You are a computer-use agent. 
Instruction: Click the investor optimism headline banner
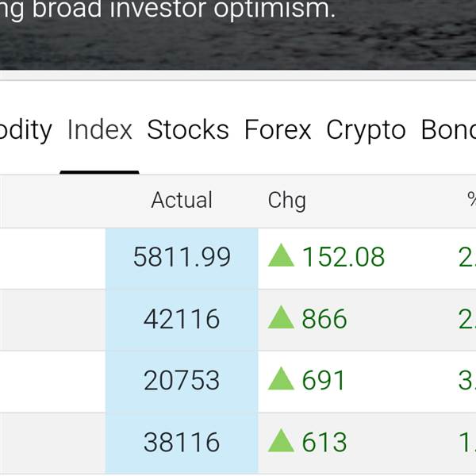pyautogui.click(x=238, y=35)
